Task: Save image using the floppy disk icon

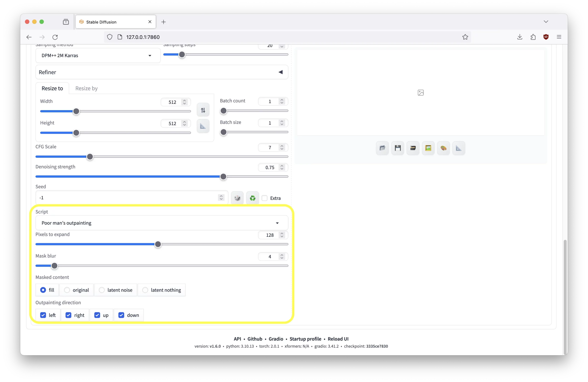Action: (398, 148)
